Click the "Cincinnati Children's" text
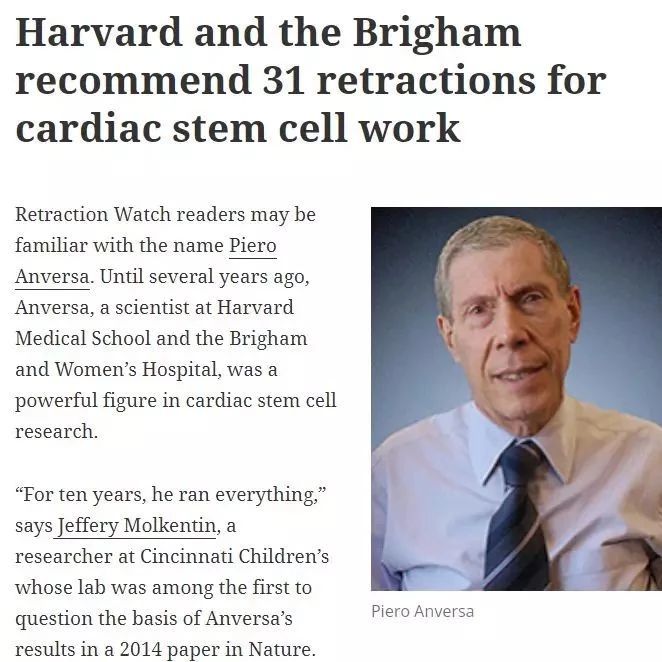 pyautogui.click(x=234, y=556)
